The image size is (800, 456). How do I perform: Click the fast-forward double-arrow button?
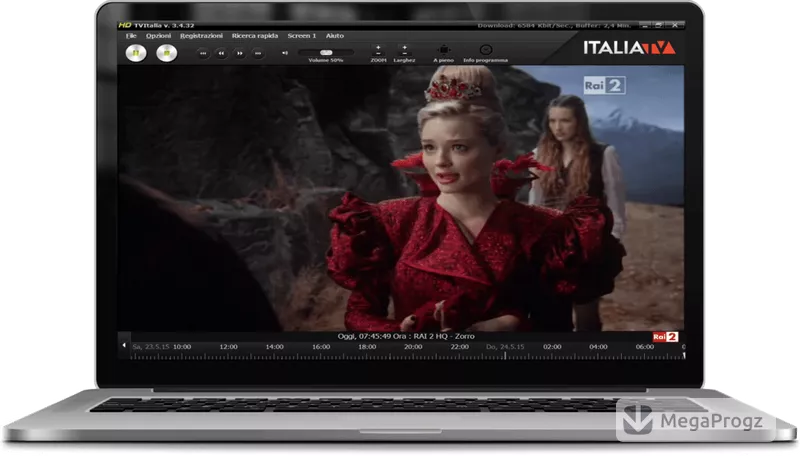pyautogui.click(x=239, y=53)
